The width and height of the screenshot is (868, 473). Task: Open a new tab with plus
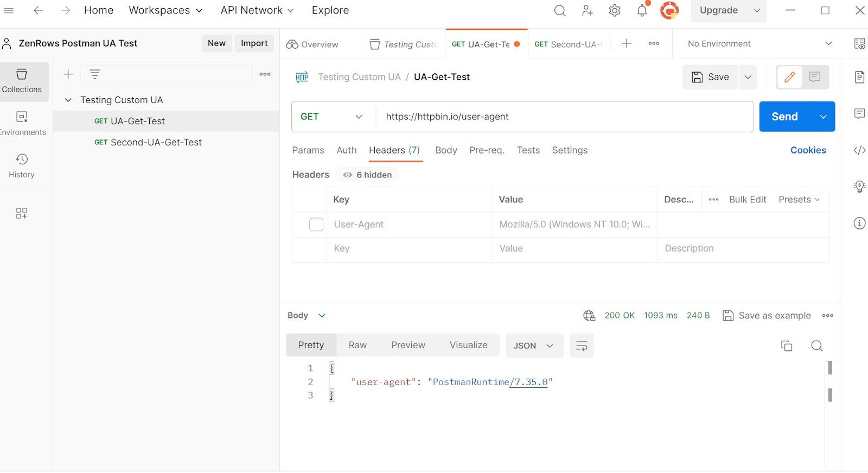(x=626, y=43)
